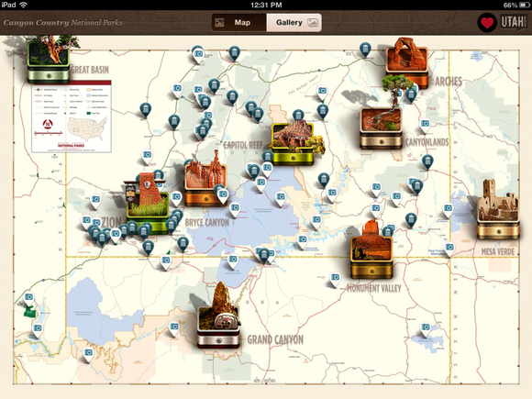Tap the GREAT BASIN label

click(90, 70)
